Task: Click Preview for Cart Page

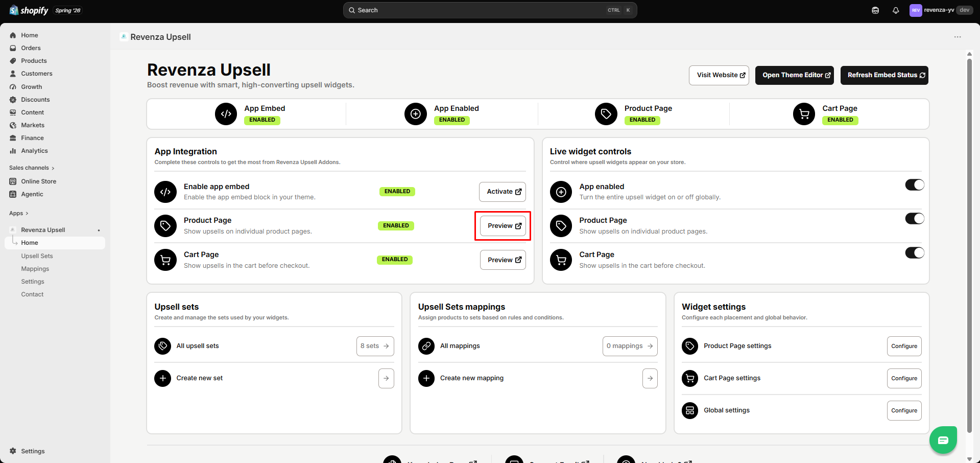Action: [503, 260]
